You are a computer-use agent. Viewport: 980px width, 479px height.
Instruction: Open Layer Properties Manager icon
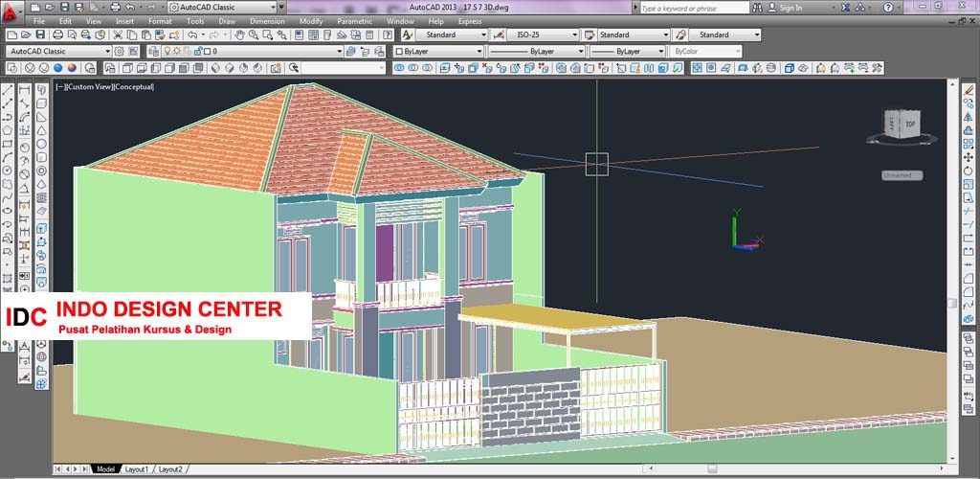click(x=152, y=52)
